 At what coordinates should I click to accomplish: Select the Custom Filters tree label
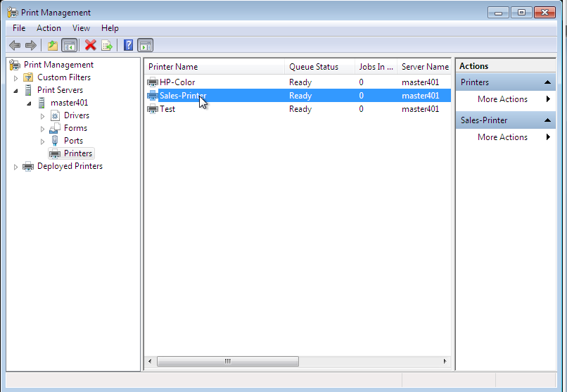[x=64, y=77]
